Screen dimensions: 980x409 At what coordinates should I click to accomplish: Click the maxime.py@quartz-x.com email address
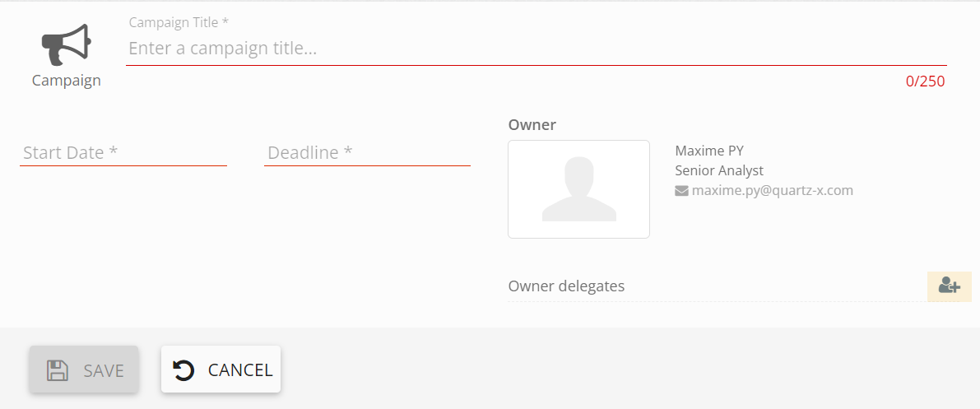(x=772, y=190)
